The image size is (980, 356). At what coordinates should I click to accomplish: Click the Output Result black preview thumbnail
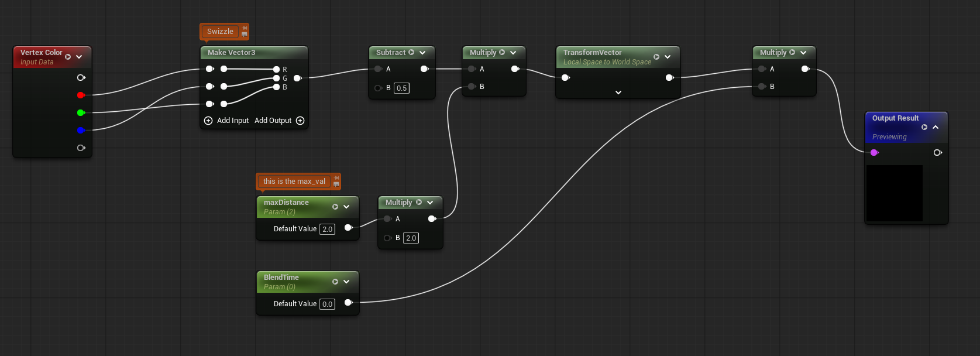pyautogui.click(x=895, y=193)
